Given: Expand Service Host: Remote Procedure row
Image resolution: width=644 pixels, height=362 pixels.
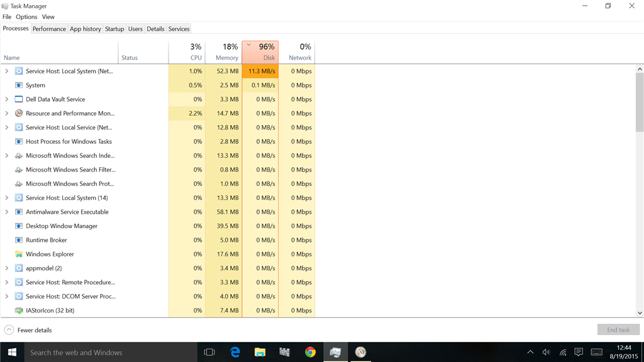Looking at the screenshot, I should (6, 282).
